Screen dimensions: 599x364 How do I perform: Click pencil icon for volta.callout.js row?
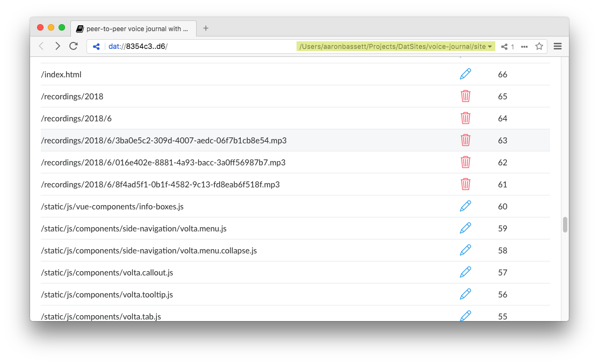coord(465,272)
